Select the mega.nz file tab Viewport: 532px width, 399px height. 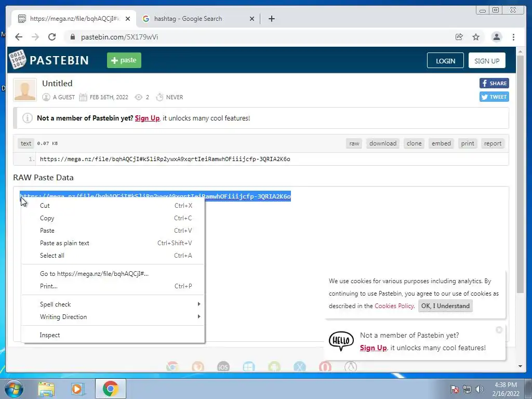[x=74, y=19]
